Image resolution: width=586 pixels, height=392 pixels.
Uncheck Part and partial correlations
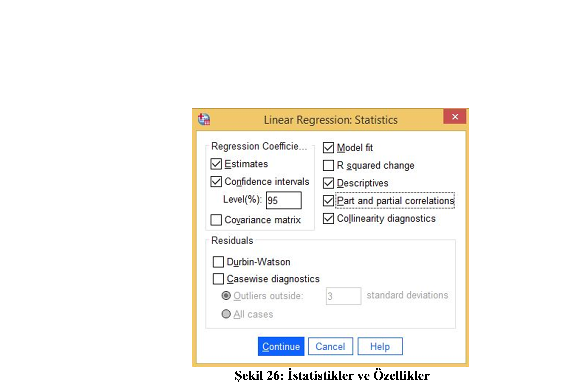(328, 201)
